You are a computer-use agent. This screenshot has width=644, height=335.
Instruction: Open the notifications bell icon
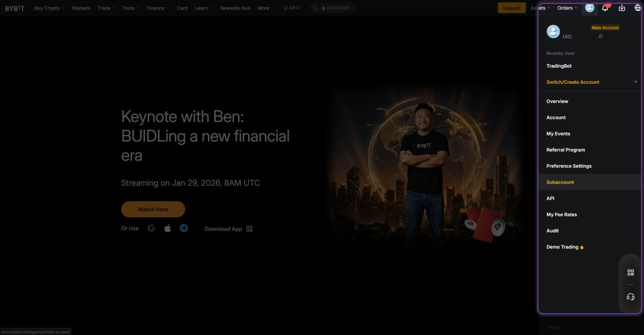click(605, 8)
